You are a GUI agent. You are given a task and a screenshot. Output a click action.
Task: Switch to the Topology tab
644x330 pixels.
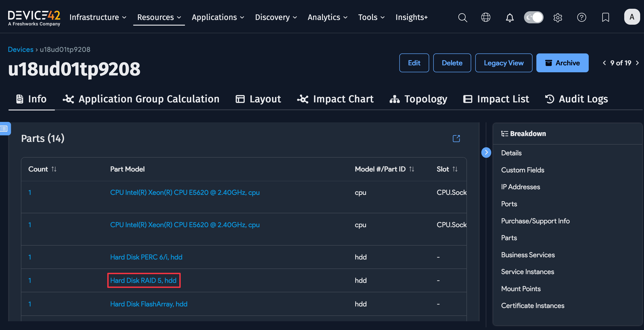pyautogui.click(x=418, y=99)
